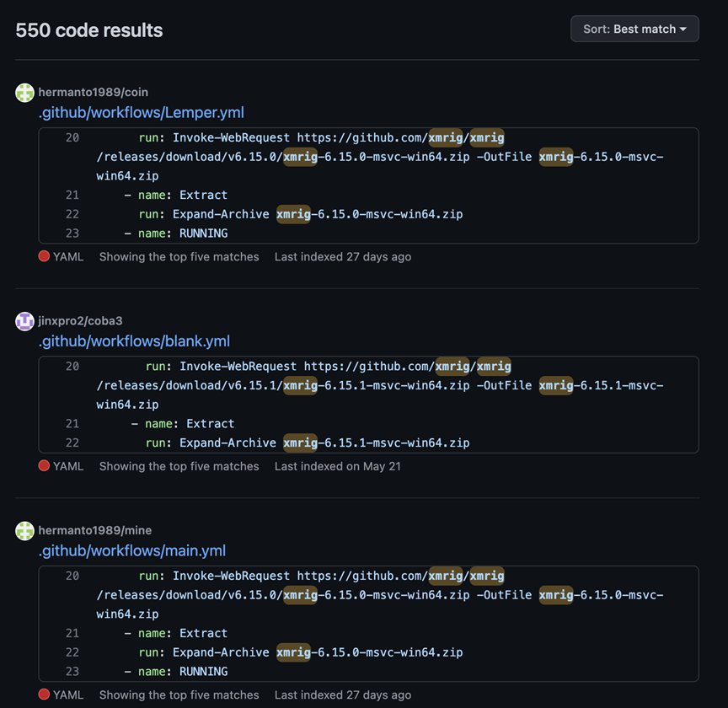Click the jinxpro2 user avatar

pyautogui.click(x=25, y=321)
